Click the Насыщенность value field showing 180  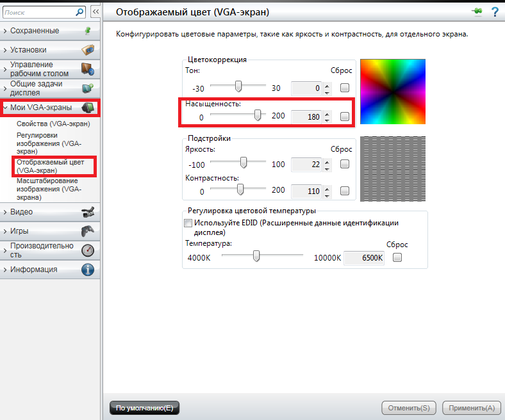click(306, 117)
